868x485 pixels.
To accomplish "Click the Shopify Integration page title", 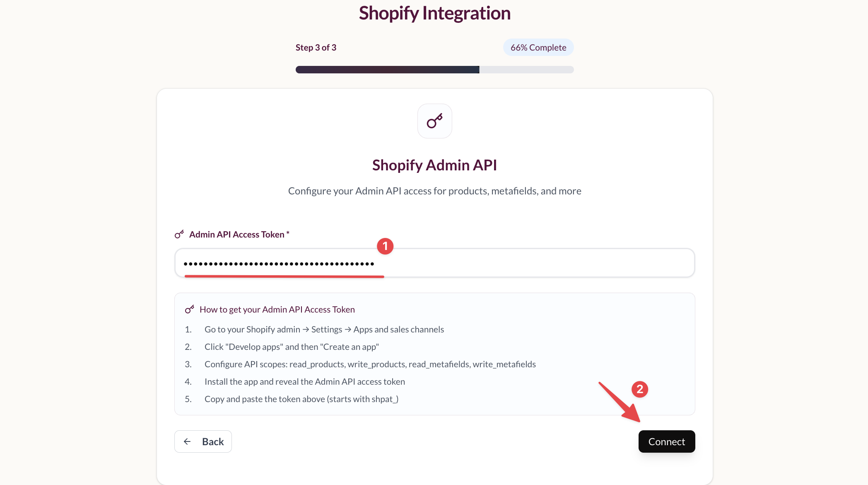I will click(434, 13).
